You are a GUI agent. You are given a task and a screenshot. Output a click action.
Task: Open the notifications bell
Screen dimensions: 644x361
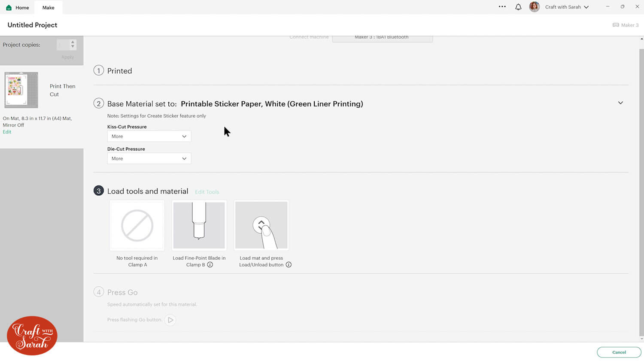518,7
